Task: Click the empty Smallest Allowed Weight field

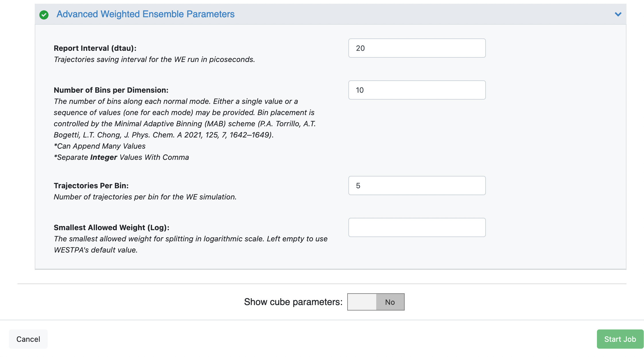Action: pyautogui.click(x=417, y=227)
